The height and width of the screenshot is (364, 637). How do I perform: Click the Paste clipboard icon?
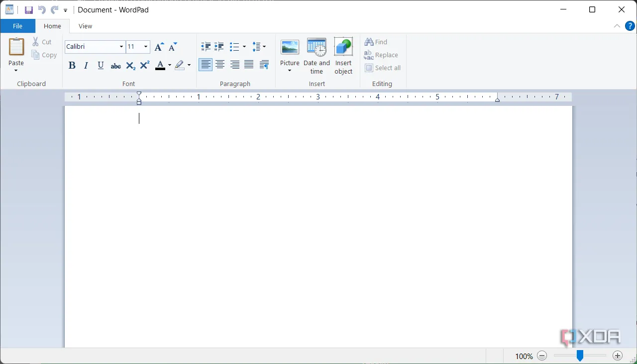tap(16, 47)
